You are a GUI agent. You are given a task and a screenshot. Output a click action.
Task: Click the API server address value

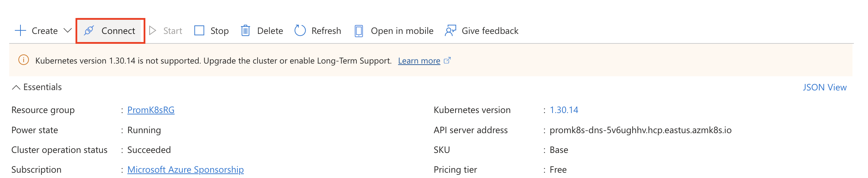point(640,130)
